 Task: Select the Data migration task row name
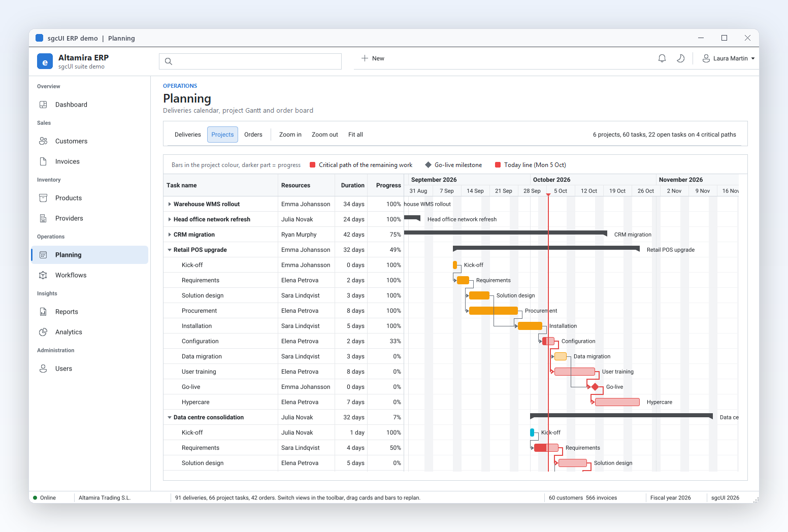point(202,356)
